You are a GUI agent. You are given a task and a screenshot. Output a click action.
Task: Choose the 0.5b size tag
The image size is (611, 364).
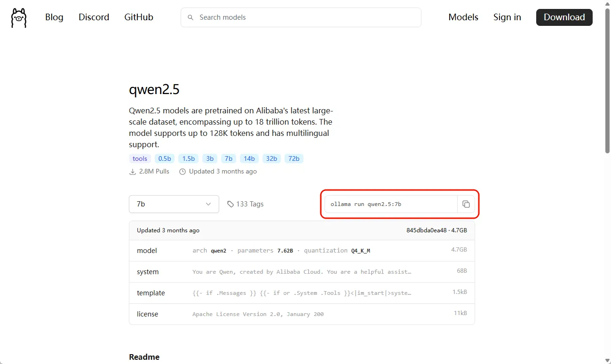click(165, 158)
